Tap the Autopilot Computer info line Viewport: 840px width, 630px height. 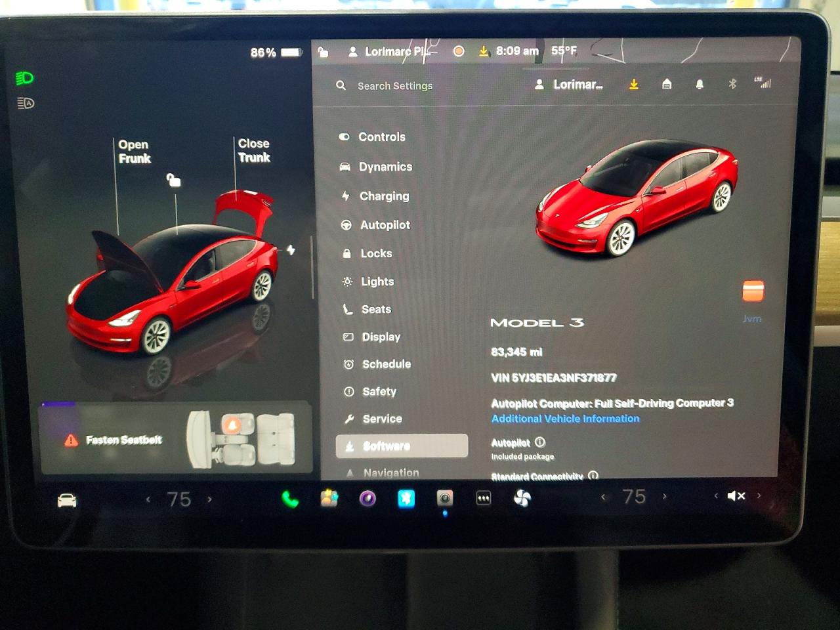tap(612, 403)
